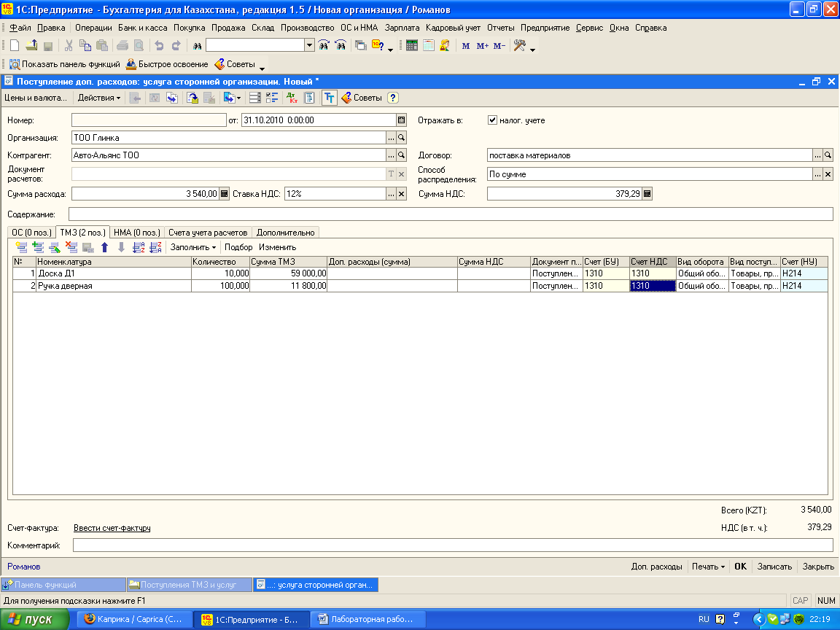Click the copy row green-plus icon
Viewport: 840px width, 630px height.
coord(38,247)
